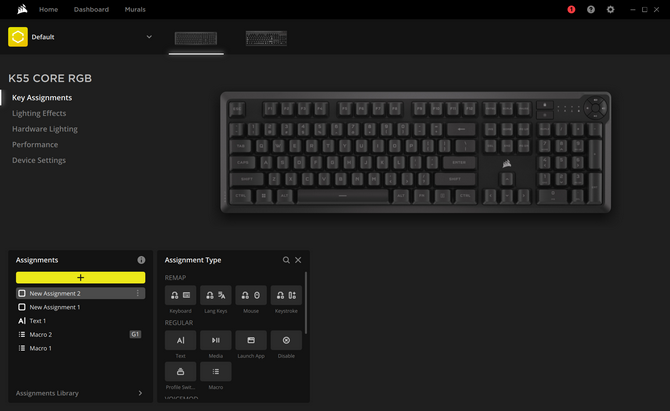This screenshot has width=670, height=411.
Task: Expand the Assignments Library
Action: click(80, 393)
